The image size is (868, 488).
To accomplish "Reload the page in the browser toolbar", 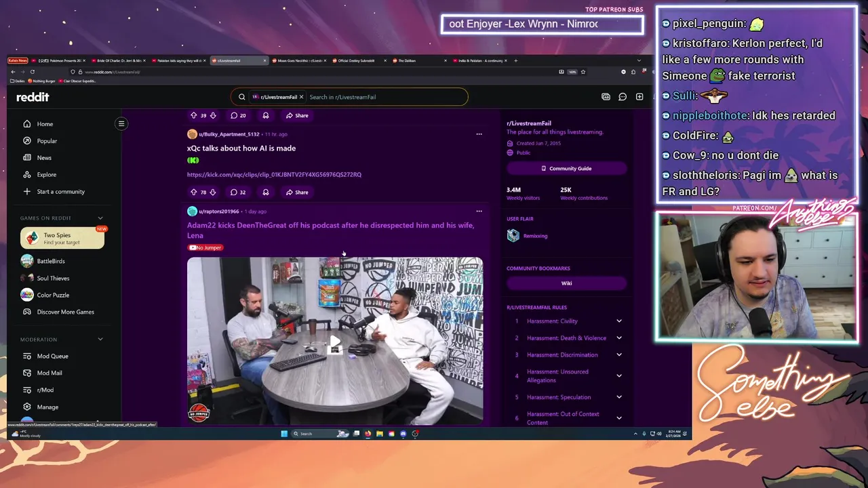I will tap(32, 72).
